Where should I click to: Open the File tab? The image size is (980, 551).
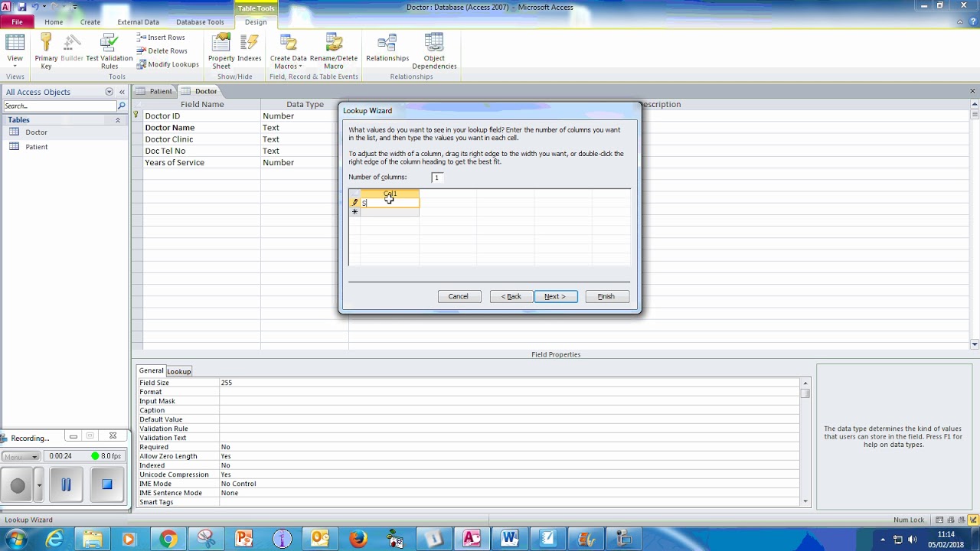[x=17, y=22]
